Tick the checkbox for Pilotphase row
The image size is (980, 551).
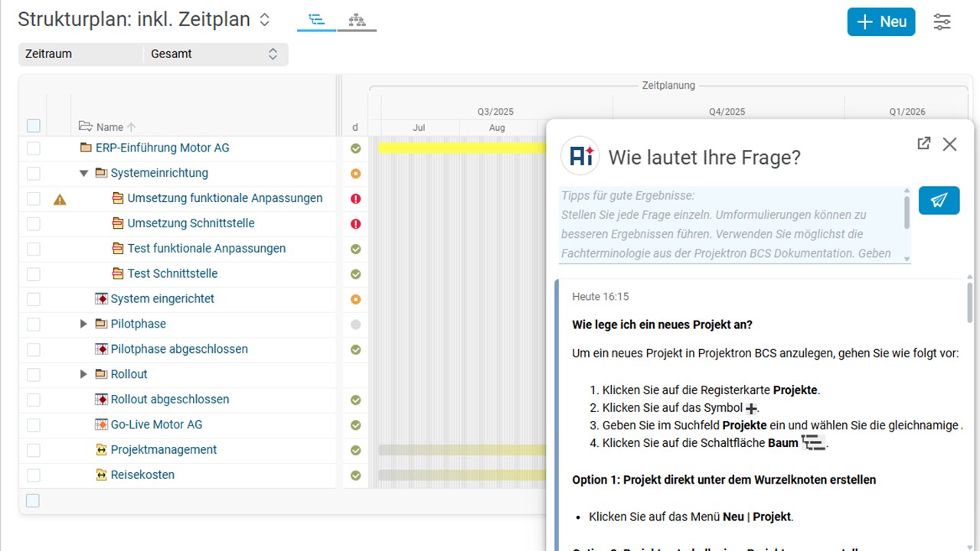pyautogui.click(x=34, y=324)
